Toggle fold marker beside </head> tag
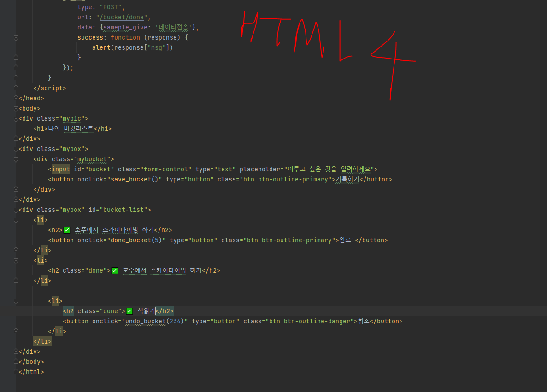Image resolution: width=547 pixels, height=392 pixels. 16,99
